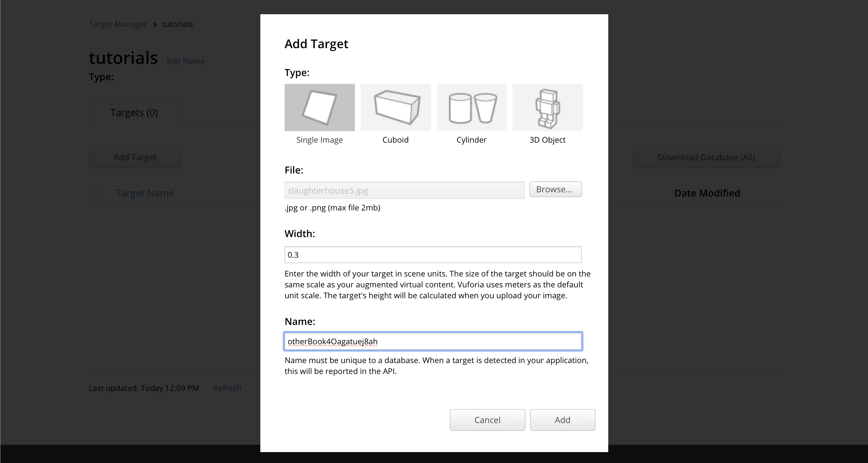This screenshot has height=463, width=868.
Task: Focus the Width input field
Action: pyautogui.click(x=433, y=255)
